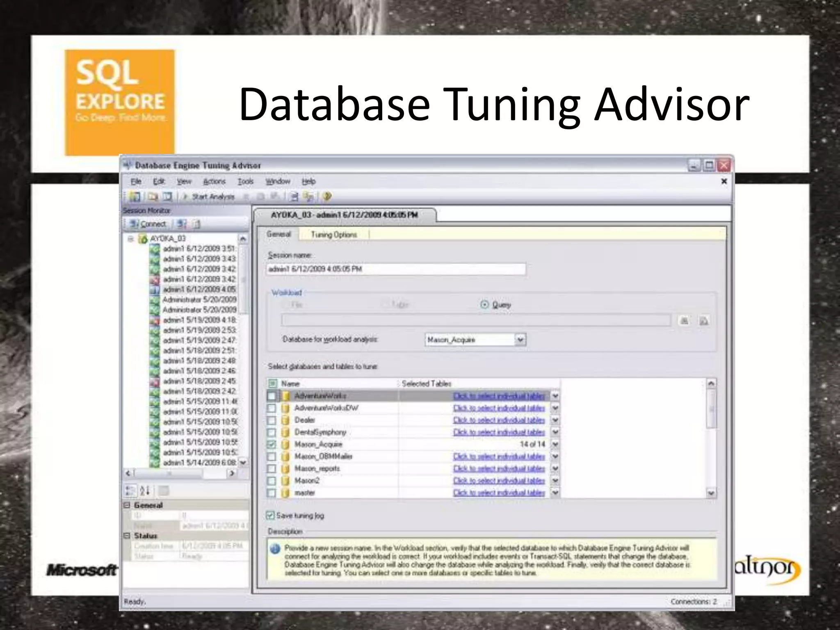Switch to the Tuning Options tab
This screenshot has height=630, width=840.
pyautogui.click(x=334, y=235)
